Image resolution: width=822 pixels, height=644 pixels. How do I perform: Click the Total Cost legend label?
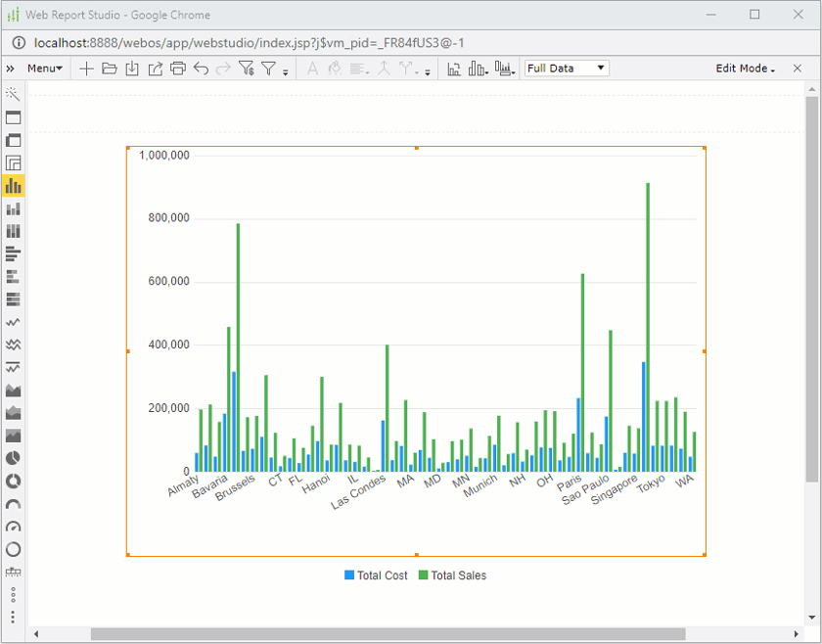(382, 575)
